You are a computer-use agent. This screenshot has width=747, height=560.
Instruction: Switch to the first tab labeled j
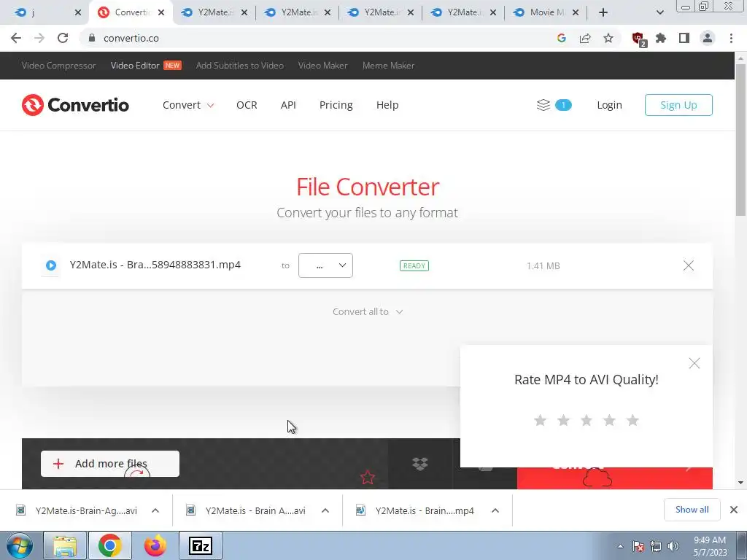(47, 12)
